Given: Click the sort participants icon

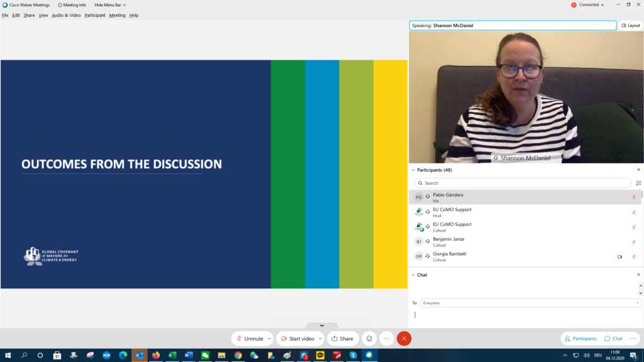Looking at the screenshot, I should (638, 183).
